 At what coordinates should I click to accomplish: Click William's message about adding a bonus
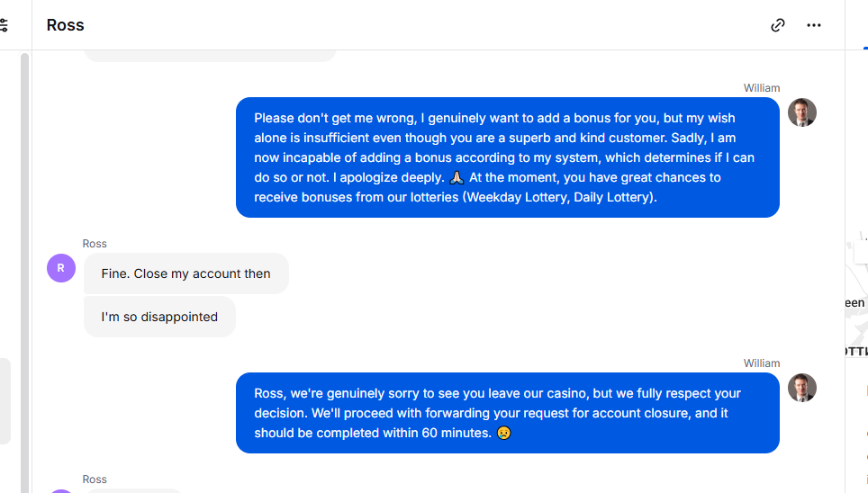click(x=508, y=157)
